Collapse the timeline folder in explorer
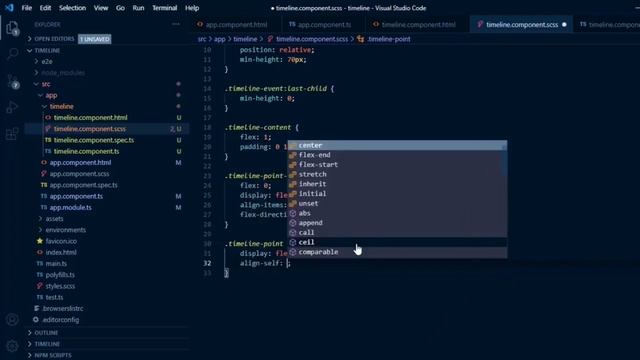Screen dimensions: 640x360 point(61,107)
